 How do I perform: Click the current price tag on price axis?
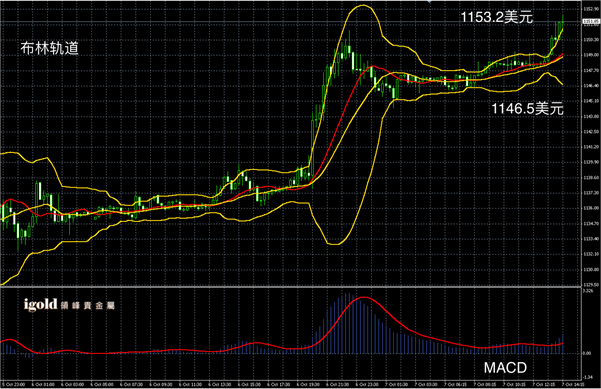tap(591, 22)
